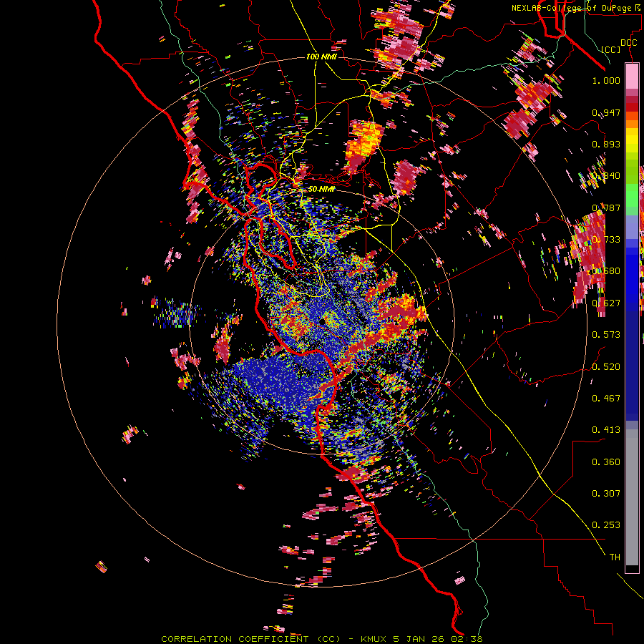
Task: Select the 0.467 legend value
Action: pyautogui.click(x=606, y=398)
